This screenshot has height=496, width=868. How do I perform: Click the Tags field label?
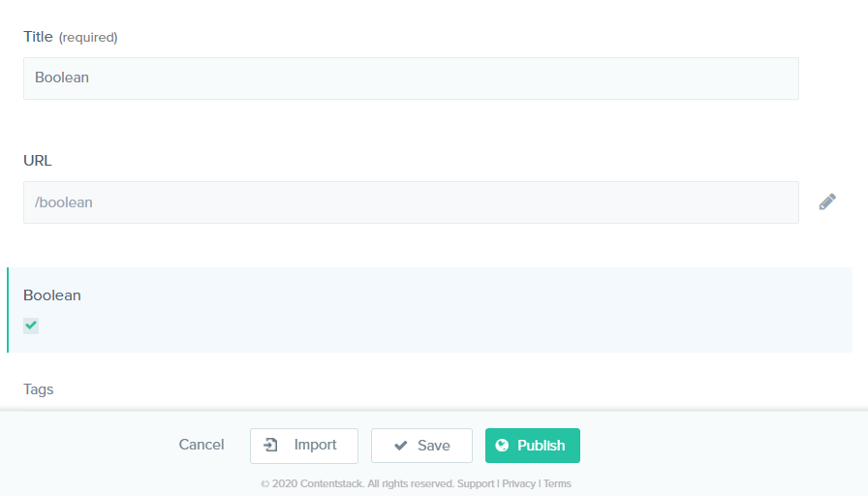point(38,389)
